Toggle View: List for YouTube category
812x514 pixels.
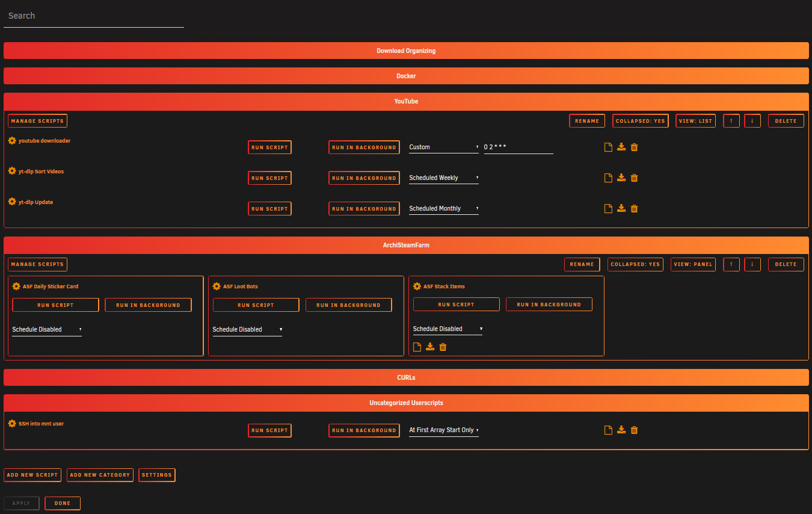(696, 121)
